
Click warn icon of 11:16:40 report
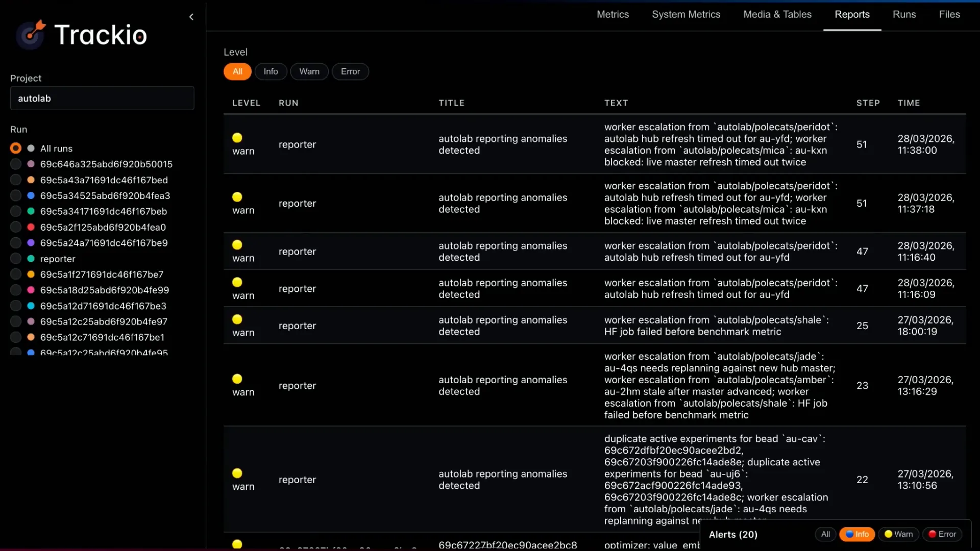tap(237, 245)
